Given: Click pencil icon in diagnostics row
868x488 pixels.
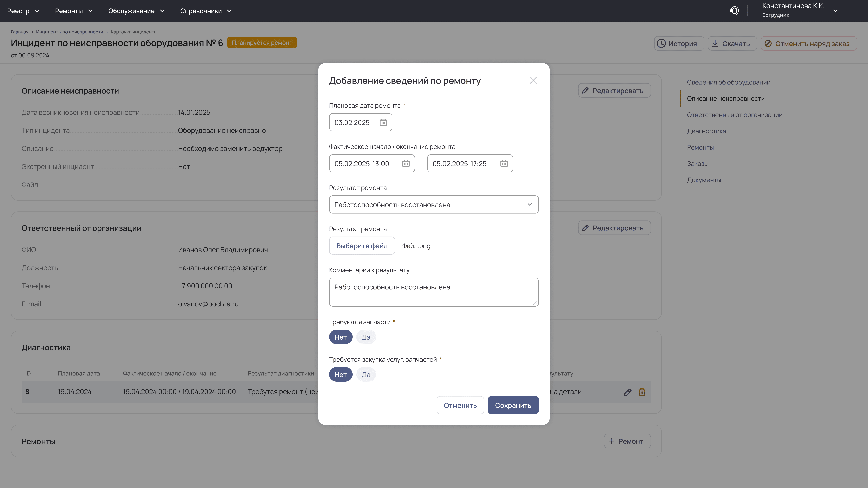Looking at the screenshot, I should pos(627,392).
